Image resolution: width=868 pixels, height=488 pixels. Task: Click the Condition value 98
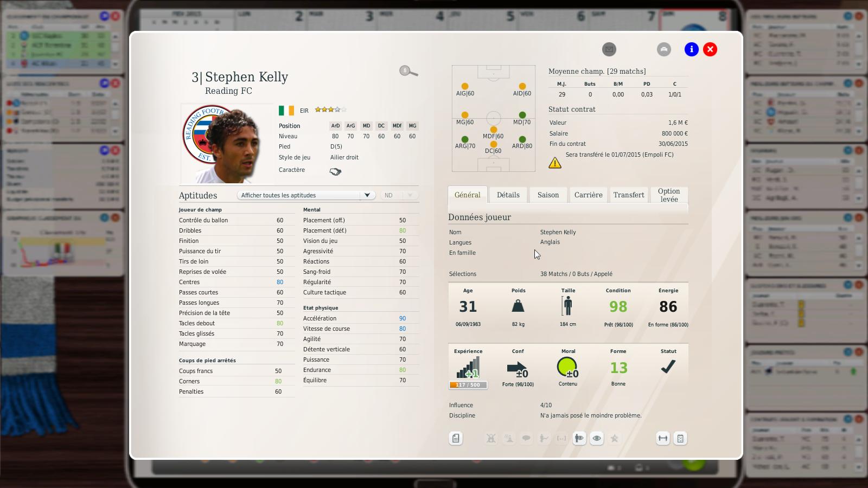[618, 307]
